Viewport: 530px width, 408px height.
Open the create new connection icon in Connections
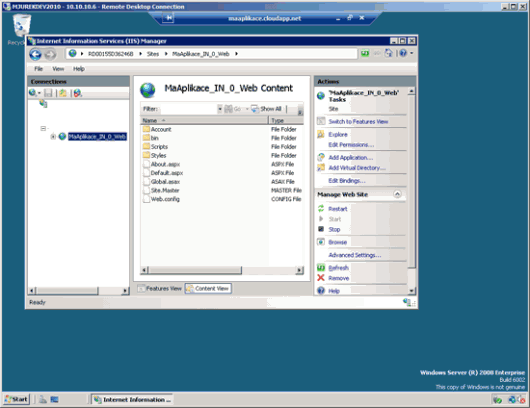32,93
